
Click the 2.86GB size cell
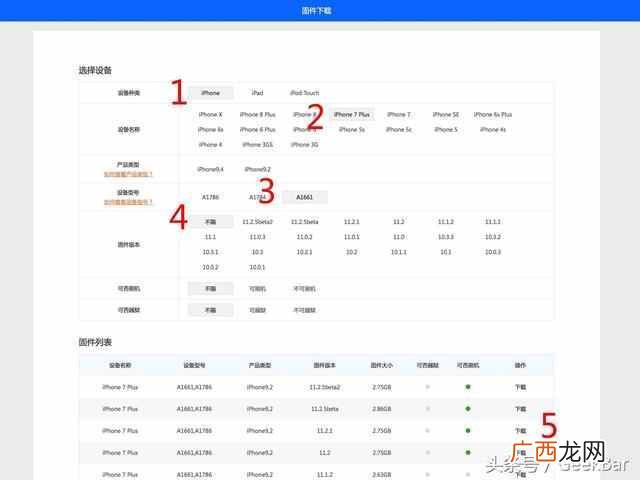pyautogui.click(x=382, y=409)
